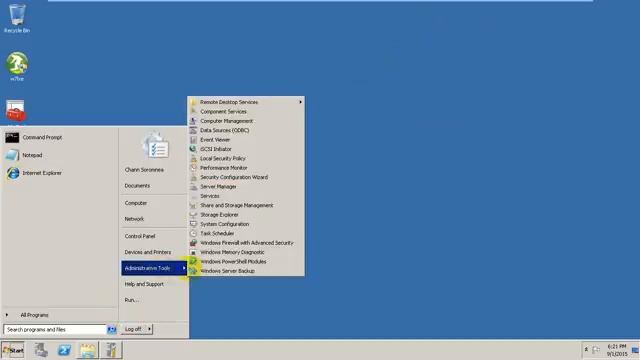Click the user account picture icon
Viewport: 640px width, 360px height.
coord(155,145)
